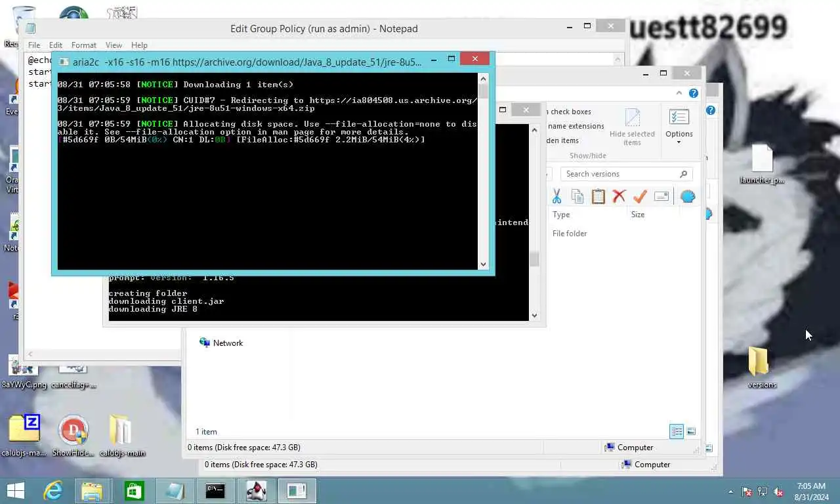
Task: Open the Start button on taskbar
Action: coord(15,491)
